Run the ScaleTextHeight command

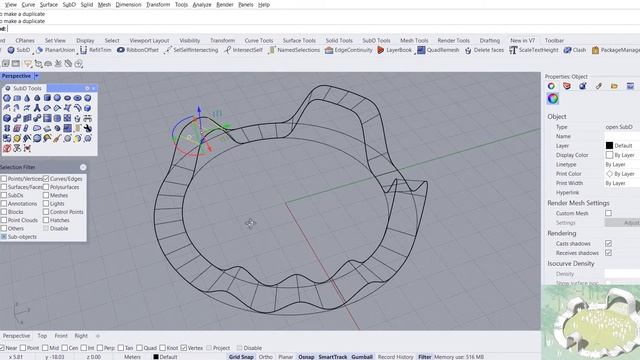pyautogui.click(x=533, y=50)
